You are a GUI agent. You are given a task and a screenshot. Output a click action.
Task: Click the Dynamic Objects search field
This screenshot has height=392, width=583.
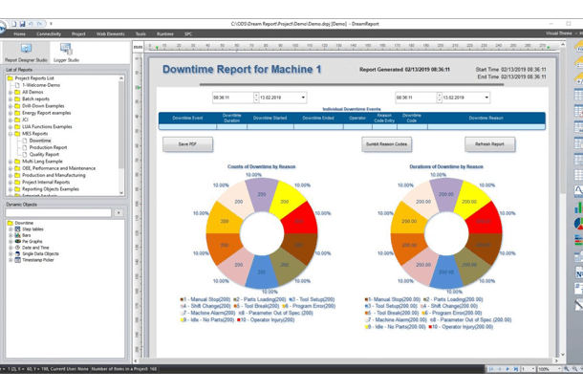(59, 213)
